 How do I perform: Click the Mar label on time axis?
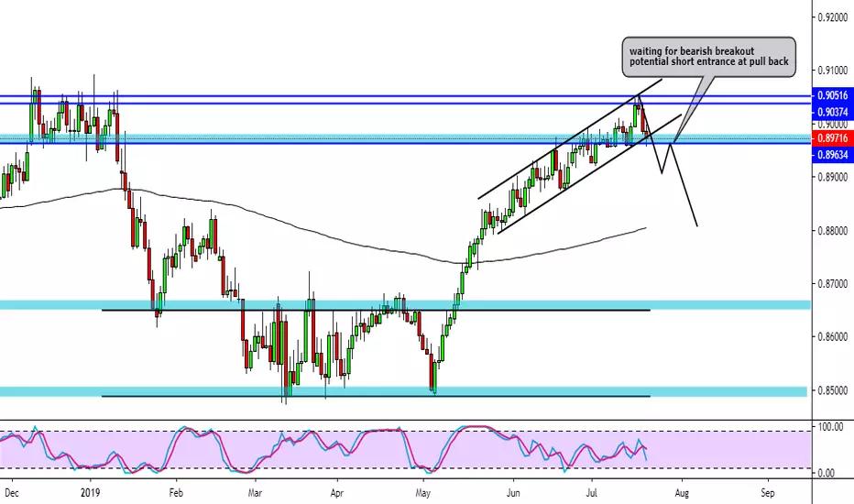point(255,493)
